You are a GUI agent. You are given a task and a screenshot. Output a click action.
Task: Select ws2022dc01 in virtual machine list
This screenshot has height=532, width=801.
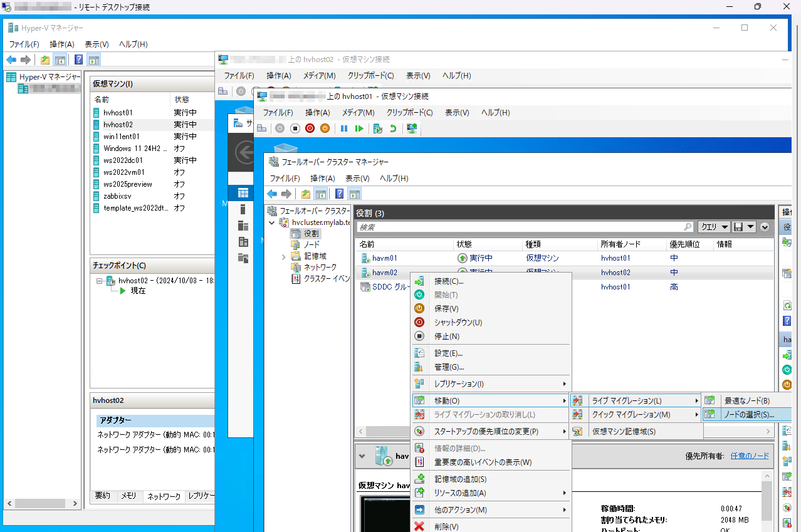123,160
